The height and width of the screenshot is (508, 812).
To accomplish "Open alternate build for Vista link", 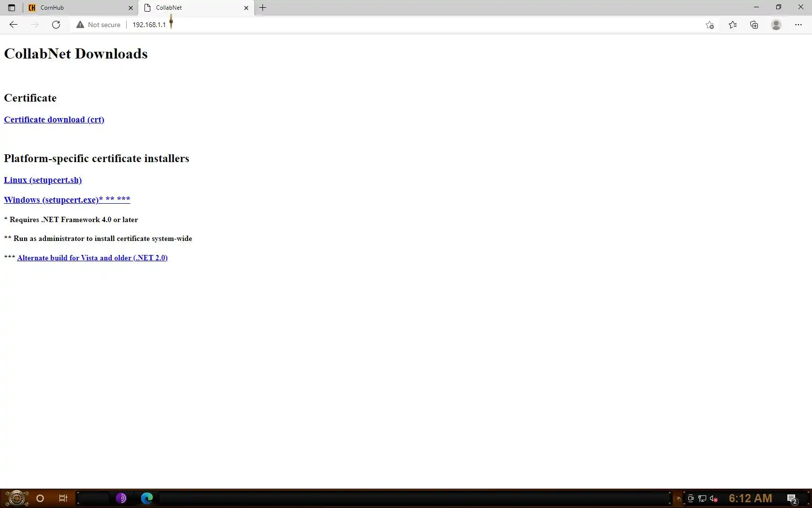I will click(92, 258).
